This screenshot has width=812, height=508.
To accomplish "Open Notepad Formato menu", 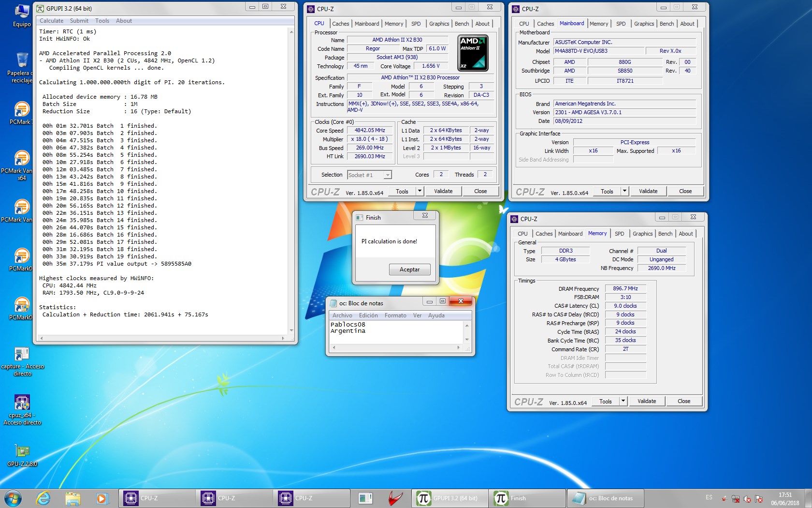I will click(395, 315).
